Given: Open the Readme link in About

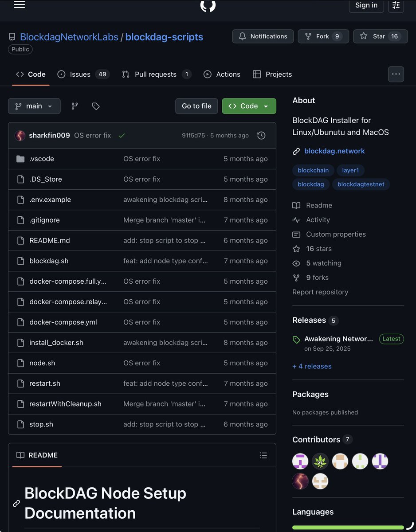Looking at the screenshot, I should point(312,205).
